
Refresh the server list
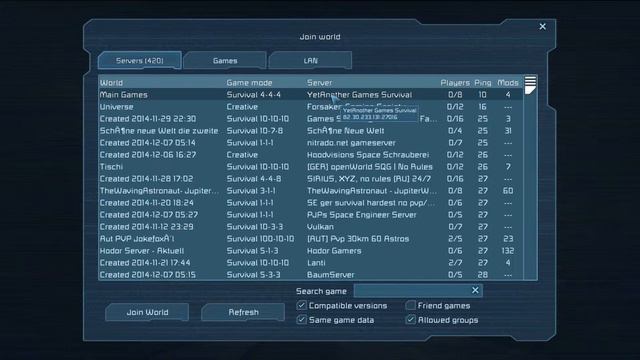pyautogui.click(x=243, y=312)
